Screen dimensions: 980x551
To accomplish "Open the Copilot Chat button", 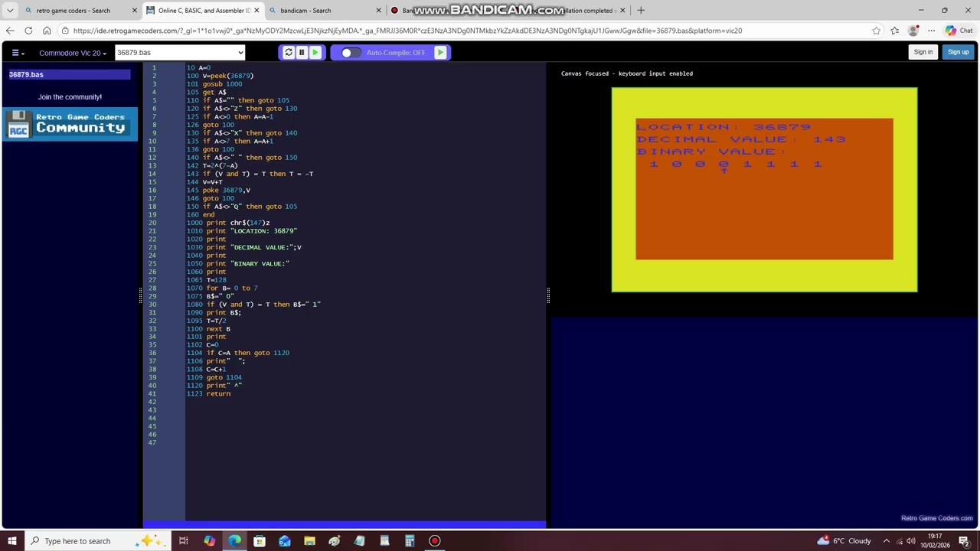I will (959, 31).
